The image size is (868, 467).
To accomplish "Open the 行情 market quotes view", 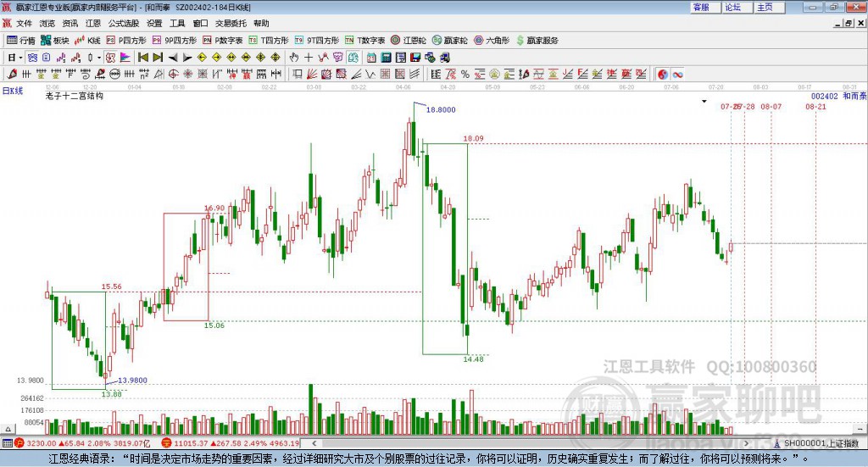I will (20, 41).
